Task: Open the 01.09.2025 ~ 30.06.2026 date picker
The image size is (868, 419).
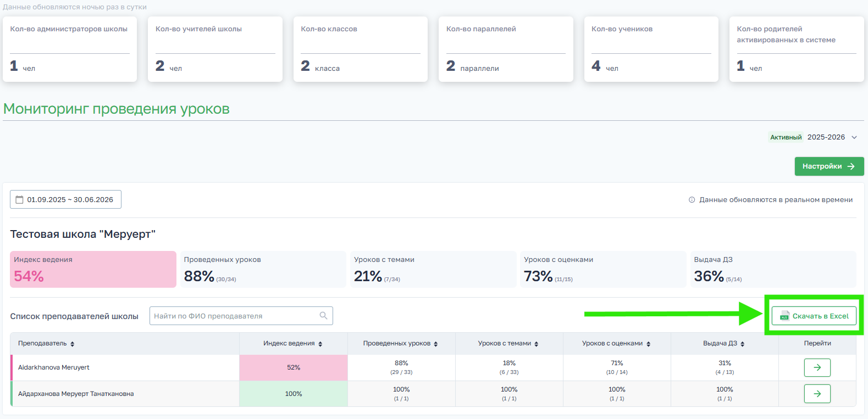Action: 66,200
